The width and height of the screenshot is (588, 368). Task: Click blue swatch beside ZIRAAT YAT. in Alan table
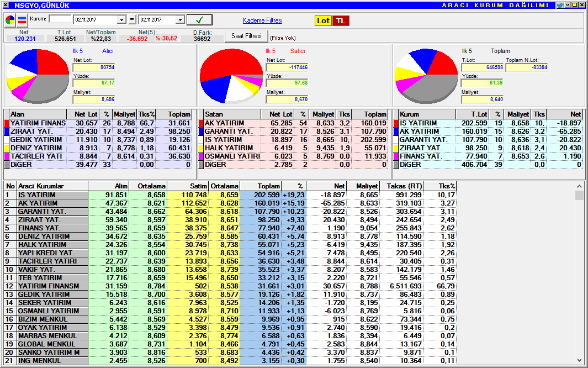7,132
